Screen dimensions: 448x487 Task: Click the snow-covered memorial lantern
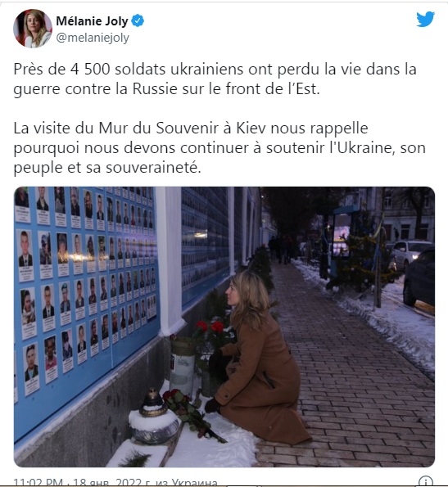pyautogui.click(x=154, y=417)
